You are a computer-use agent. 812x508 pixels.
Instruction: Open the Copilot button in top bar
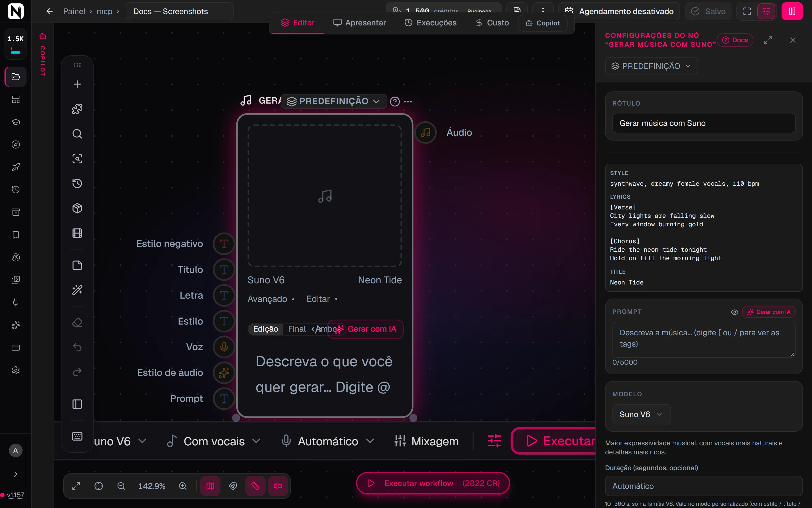coord(542,23)
